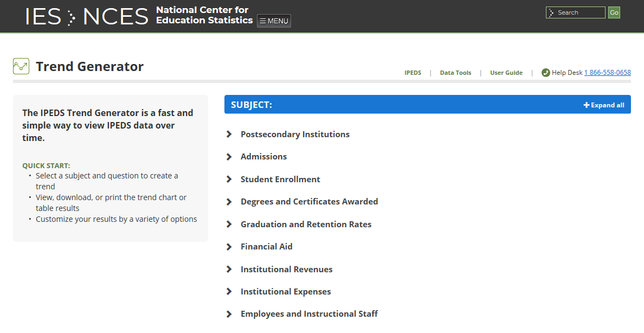Click in the Search input field
This screenshot has width=644, height=333.
tap(575, 12)
